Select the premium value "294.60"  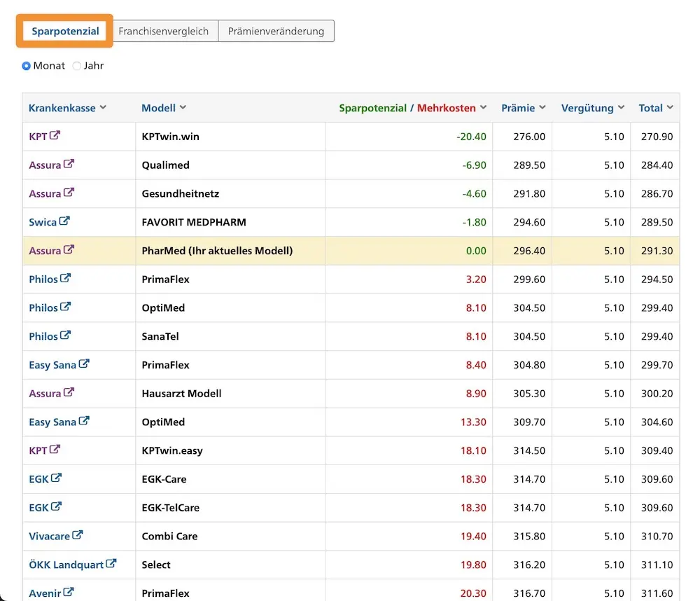[529, 222]
